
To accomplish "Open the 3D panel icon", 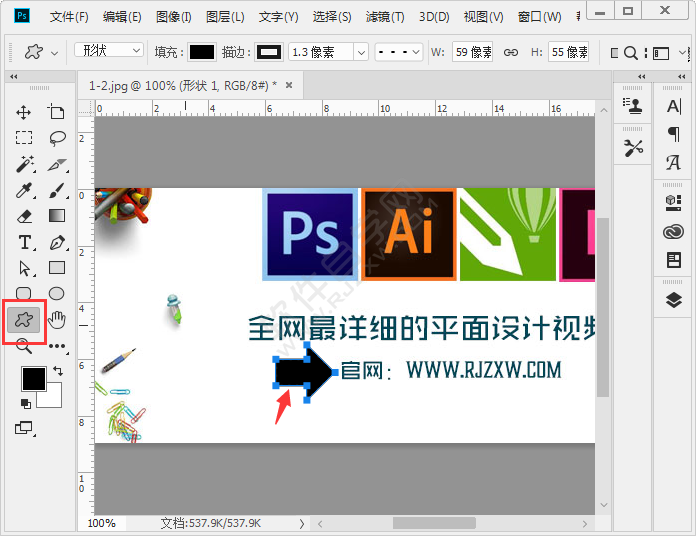I will [673, 203].
